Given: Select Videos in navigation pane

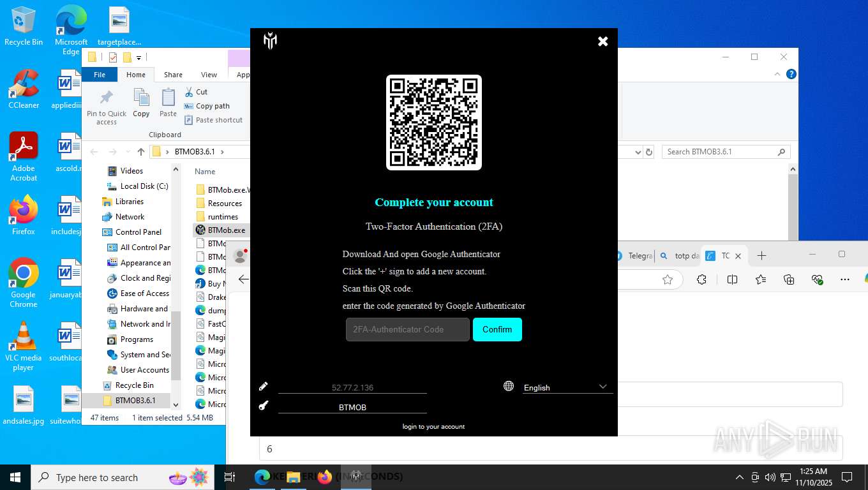Looking at the screenshot, I should 131,171.
